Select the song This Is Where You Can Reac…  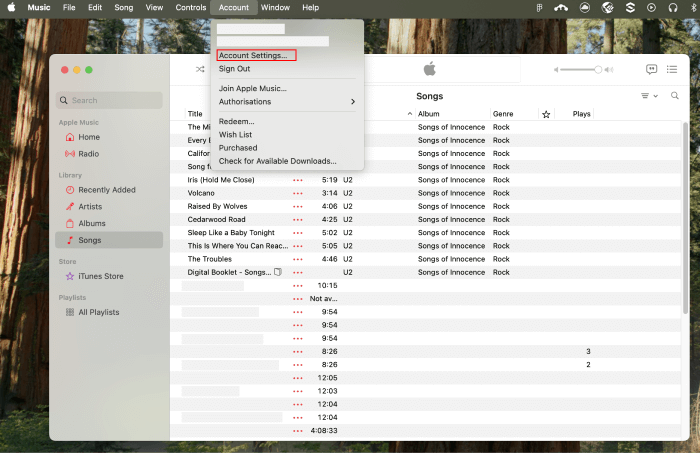point(238,246)
